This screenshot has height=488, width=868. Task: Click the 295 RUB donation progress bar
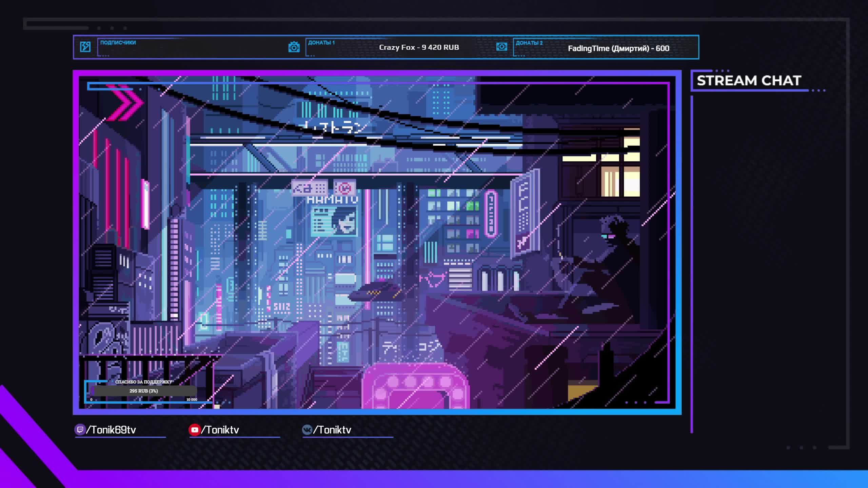(x=143, y=391)
